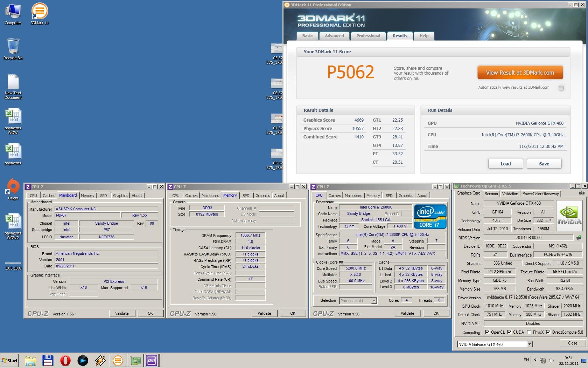588x368 pixels.
Task: Open payments WOW Excel file
Action: [13, 121]
